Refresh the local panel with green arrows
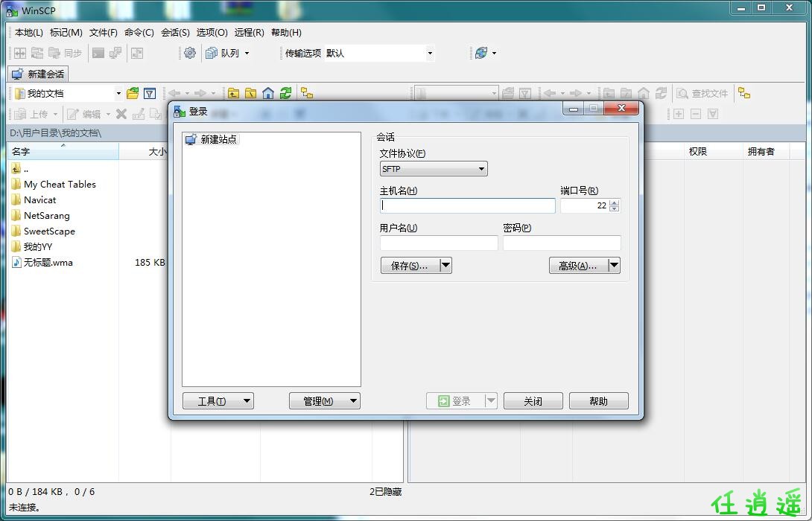Screen dimensions: 812x521 [x=285, y=93]
